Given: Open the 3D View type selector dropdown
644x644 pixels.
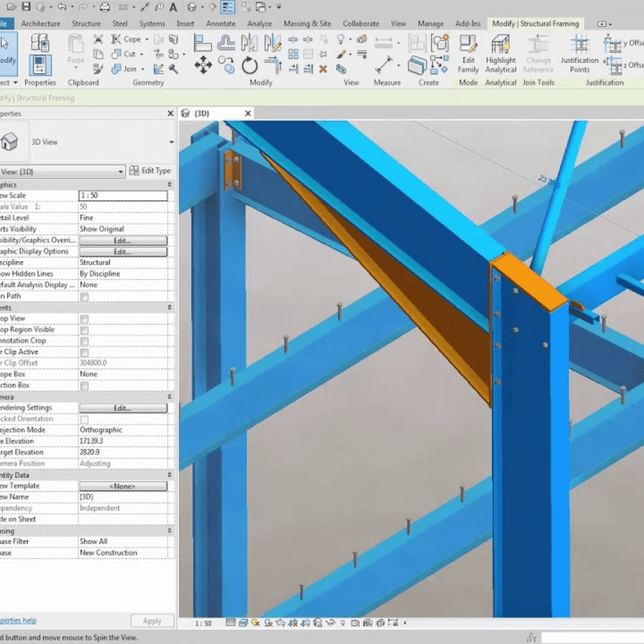Looking at the screenshot, I should point(171,142).
